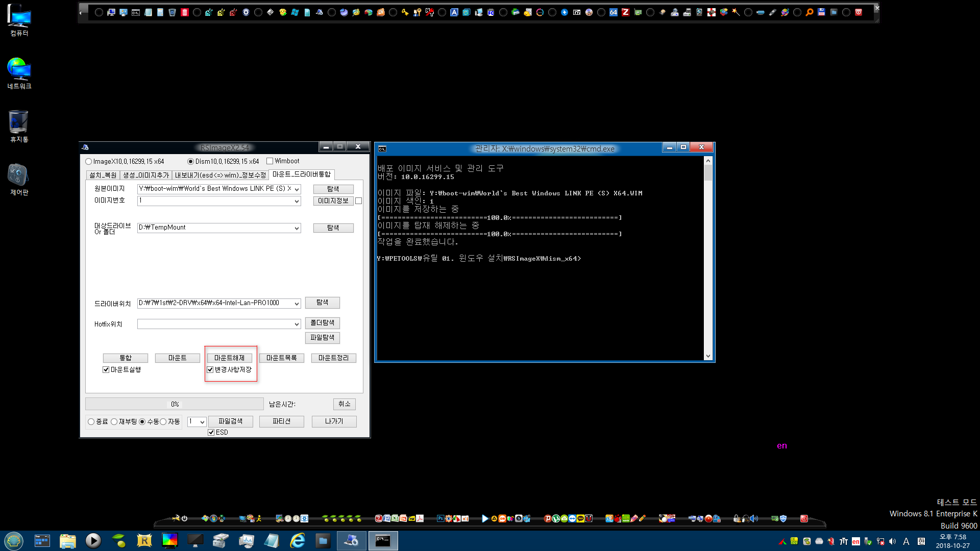The width and height of the screenshot is (980, 551).
Task: Toggle the 변경사항저장 checkbox
Action: click(210, 370)
